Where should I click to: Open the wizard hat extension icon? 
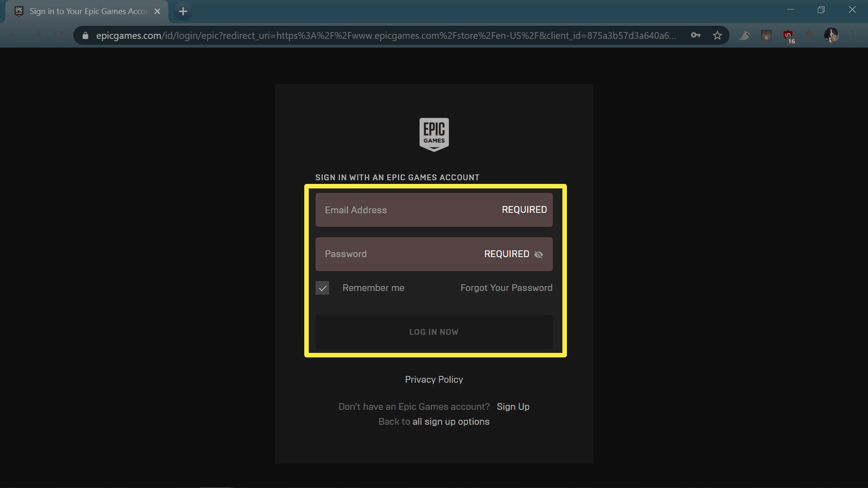(x=745, y=35)
